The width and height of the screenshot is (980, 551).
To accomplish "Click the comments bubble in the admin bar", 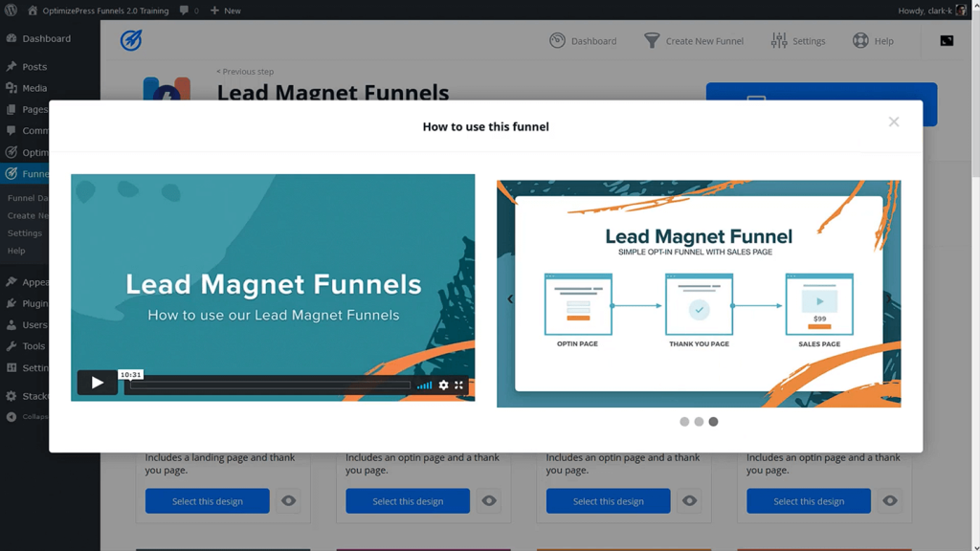I will coord(187,11).
